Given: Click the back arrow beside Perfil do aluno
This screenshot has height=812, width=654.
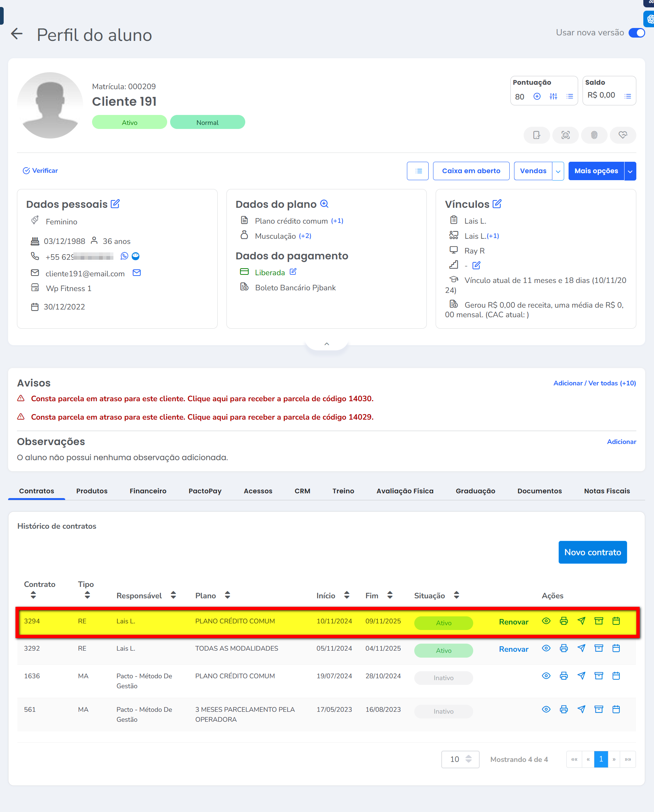Looking at the screenshot, I should [17, 34].
